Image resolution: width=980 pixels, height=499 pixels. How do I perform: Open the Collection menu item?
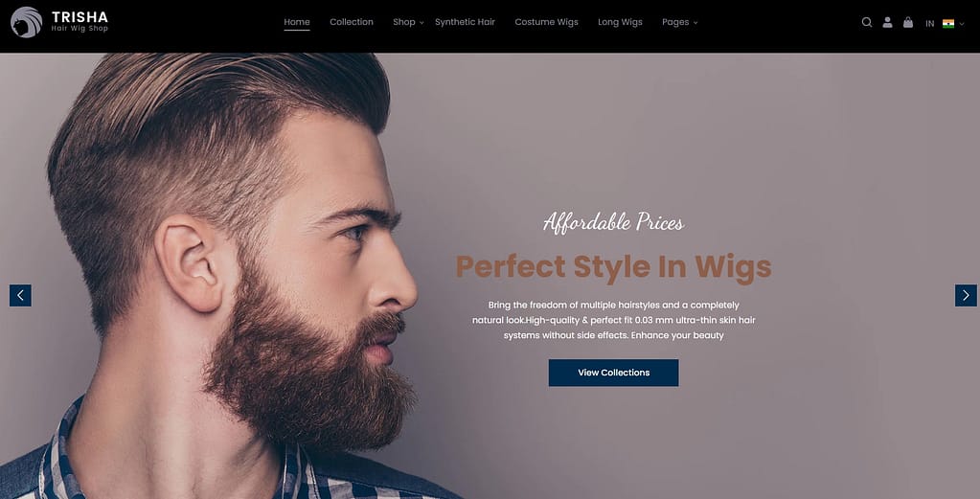pyautogui.click(x=352, y=22)
